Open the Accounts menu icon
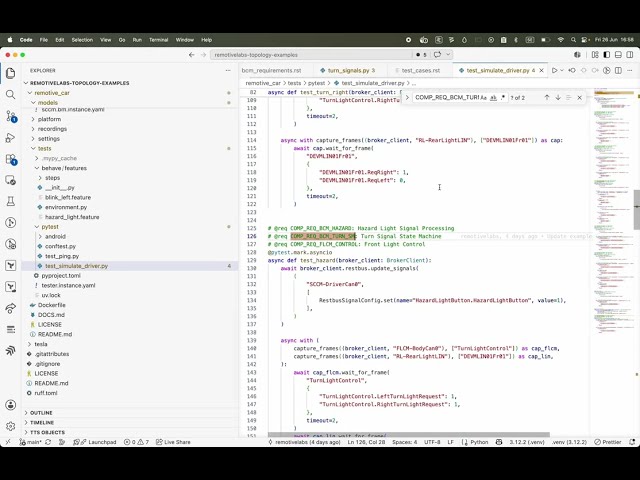The width and height of the screenshot is (640, 480). tap(11, 405)
